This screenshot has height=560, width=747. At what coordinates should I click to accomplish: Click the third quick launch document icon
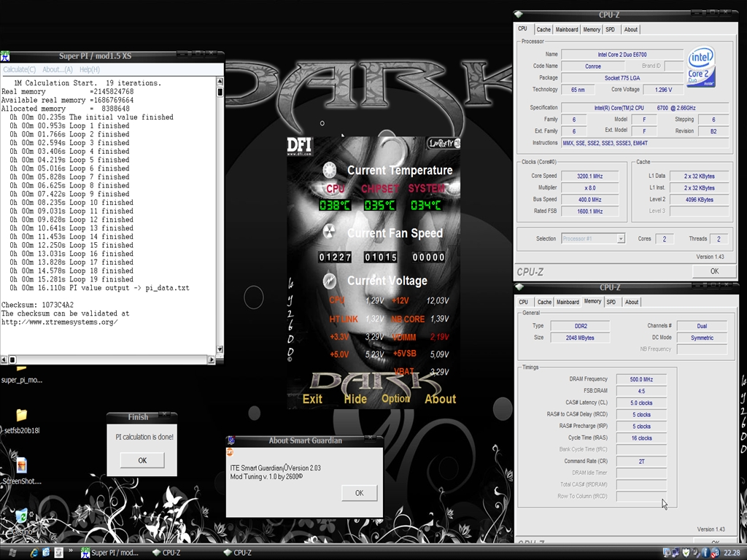(x=58, y=553)
